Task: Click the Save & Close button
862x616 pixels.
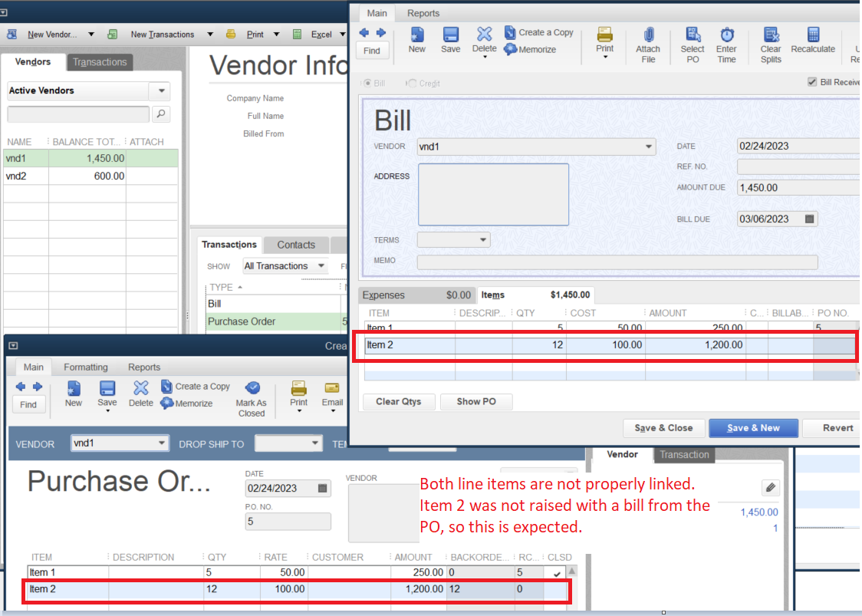Action: click(x=663, y=428)
